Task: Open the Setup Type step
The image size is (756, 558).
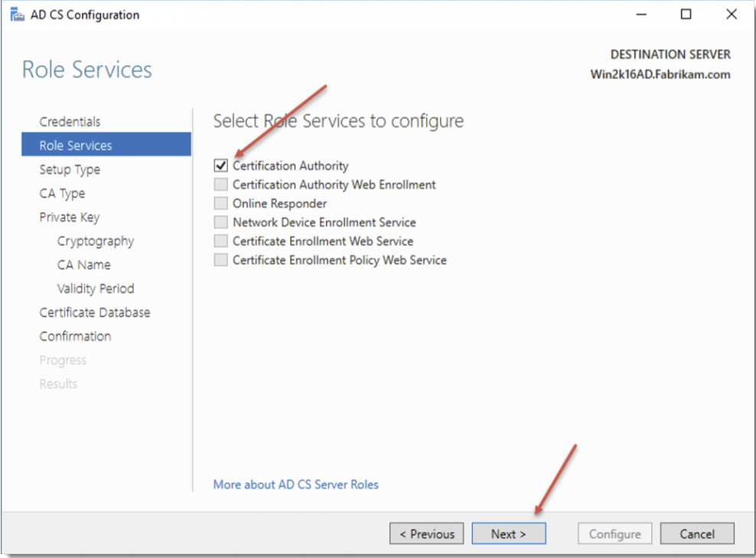Action: coord(70,169)
